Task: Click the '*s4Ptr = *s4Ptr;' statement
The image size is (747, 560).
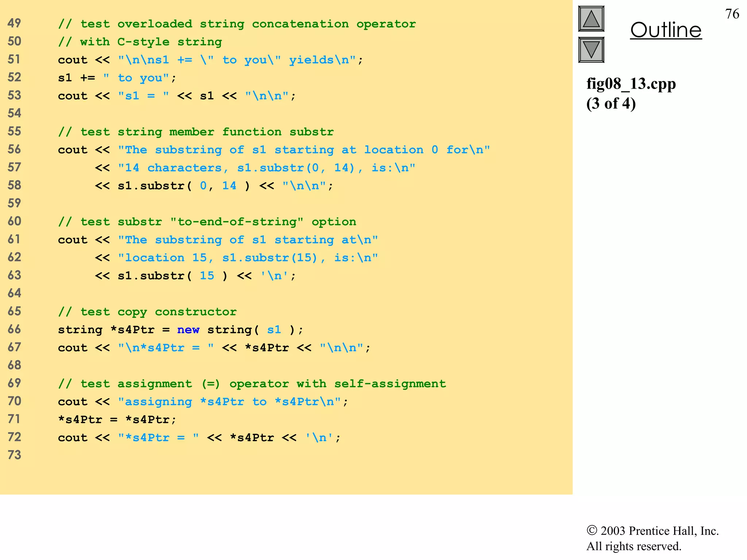Action: coord(117,420)
